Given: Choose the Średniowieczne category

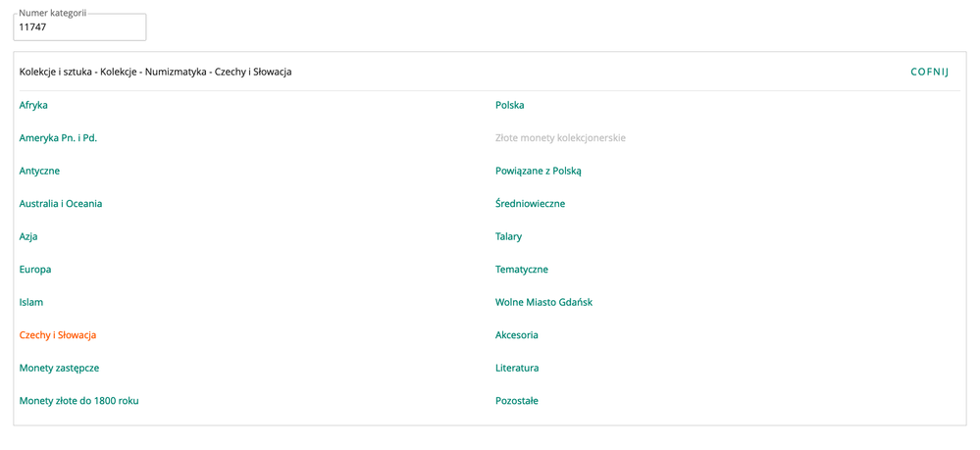Looking at the screenshot, I should pos(531,204).
